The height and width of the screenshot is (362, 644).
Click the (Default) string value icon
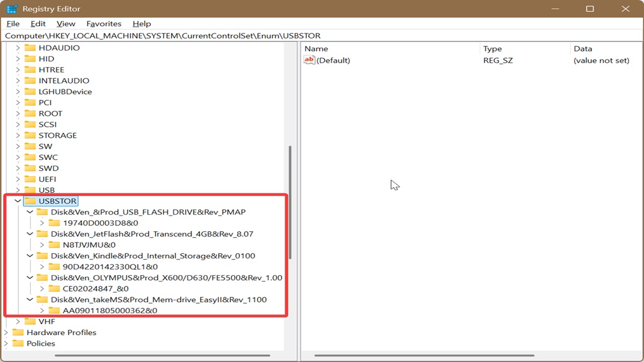point(310,60)
